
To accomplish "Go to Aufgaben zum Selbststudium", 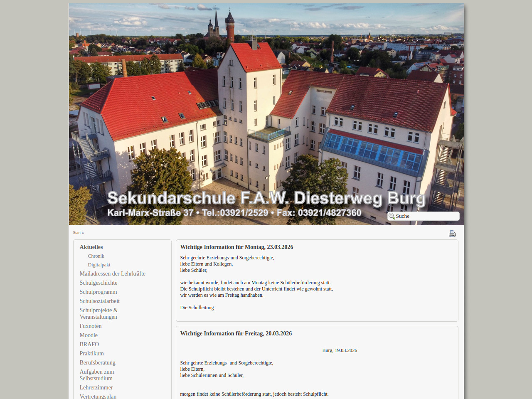I will [x=96, y=375].
